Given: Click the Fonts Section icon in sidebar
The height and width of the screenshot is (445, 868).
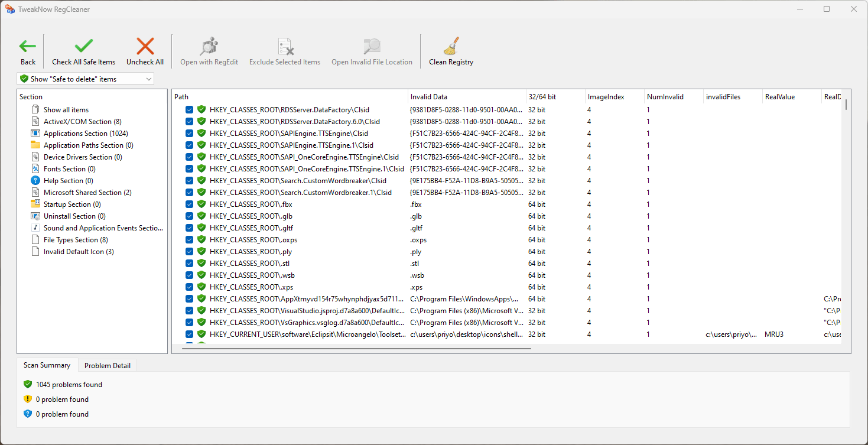Looking at the screenshot, I should click(x=35, y=169).
